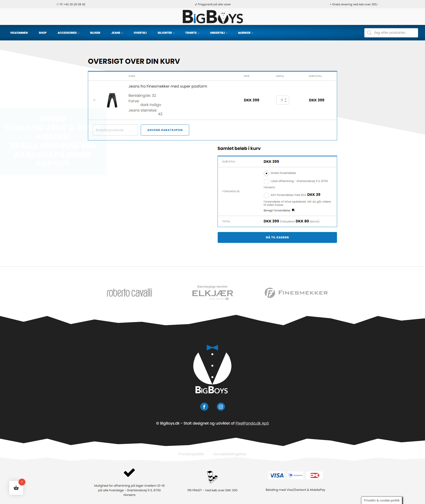Open the Facebook page icon
The width and height of the screenshot is (425, 504).
(204, 407)
